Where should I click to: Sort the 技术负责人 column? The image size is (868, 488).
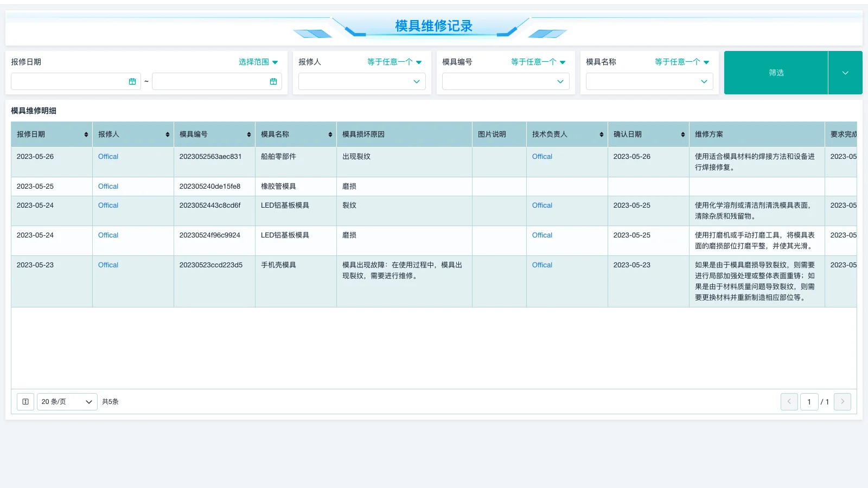click(601, 134)
